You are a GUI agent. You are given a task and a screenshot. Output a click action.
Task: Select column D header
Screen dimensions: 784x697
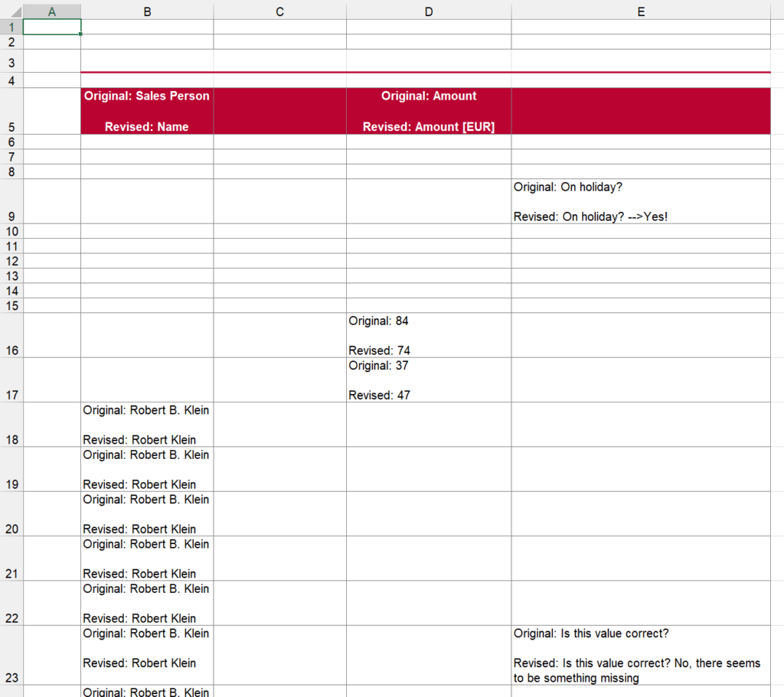click(428, 11)
